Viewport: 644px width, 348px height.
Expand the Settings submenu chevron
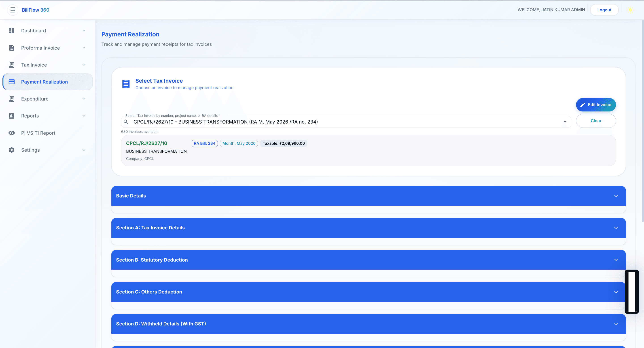[x=84, y=150]
